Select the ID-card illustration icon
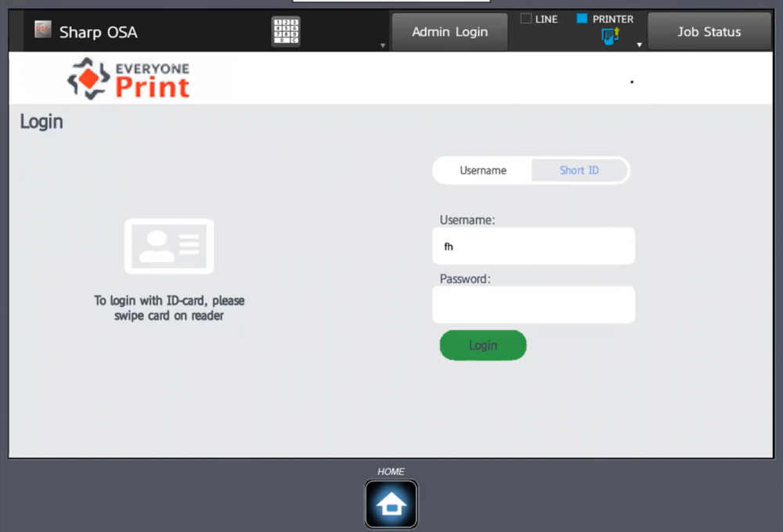This screenshot has width=783, height=532. pos(168,246)
